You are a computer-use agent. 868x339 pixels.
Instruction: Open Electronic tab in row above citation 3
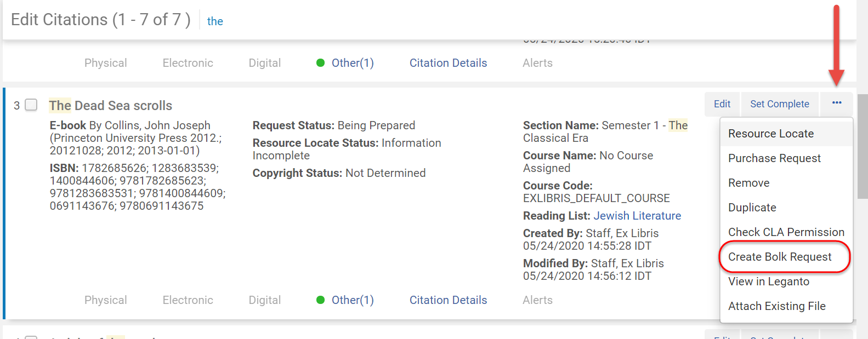[188, 63]
